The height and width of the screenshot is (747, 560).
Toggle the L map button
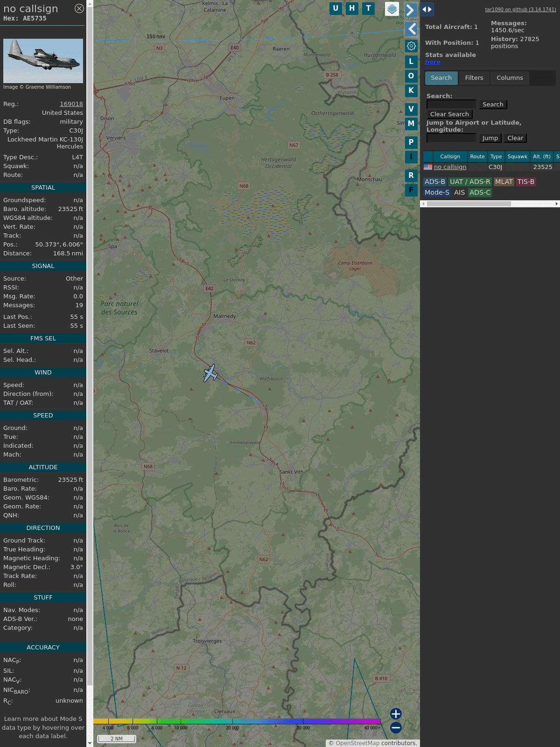(x=411, y=62)
